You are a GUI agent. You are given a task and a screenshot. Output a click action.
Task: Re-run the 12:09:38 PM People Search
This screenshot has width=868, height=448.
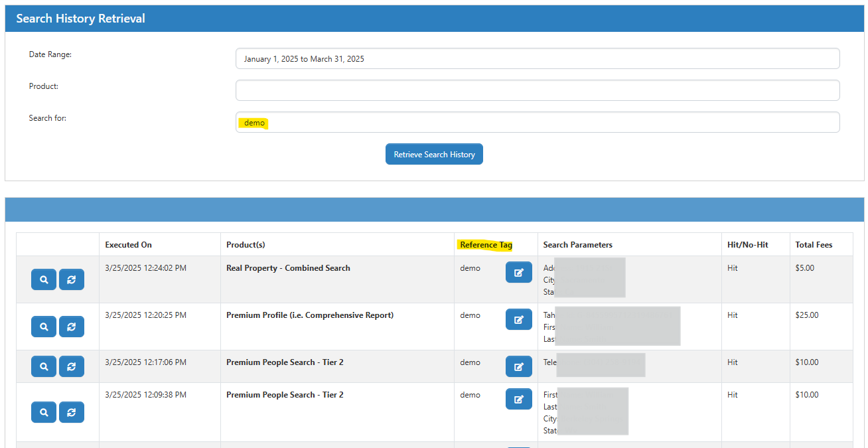click(72, 412)
